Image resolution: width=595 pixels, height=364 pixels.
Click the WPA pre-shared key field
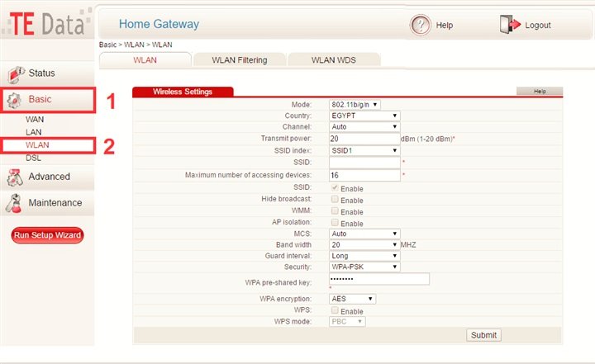pos(378,279)
